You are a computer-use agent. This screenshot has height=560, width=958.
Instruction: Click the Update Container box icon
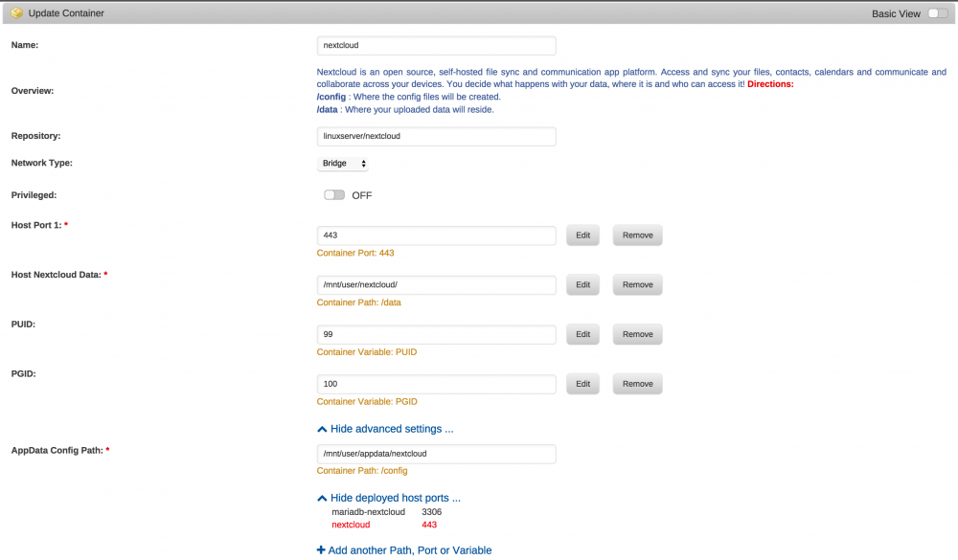click(16, 12)
